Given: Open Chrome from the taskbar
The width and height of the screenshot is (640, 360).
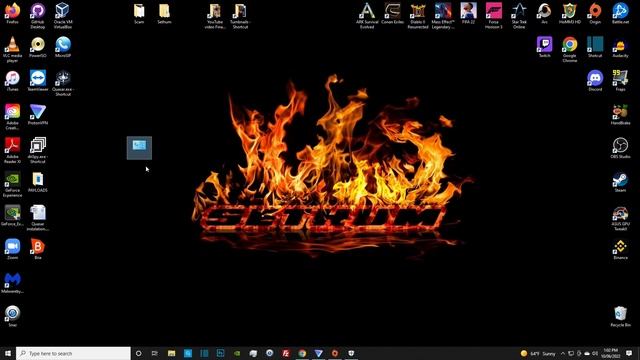Looking at the screenshot, I should pyautogui.click(x=302, y=353).
